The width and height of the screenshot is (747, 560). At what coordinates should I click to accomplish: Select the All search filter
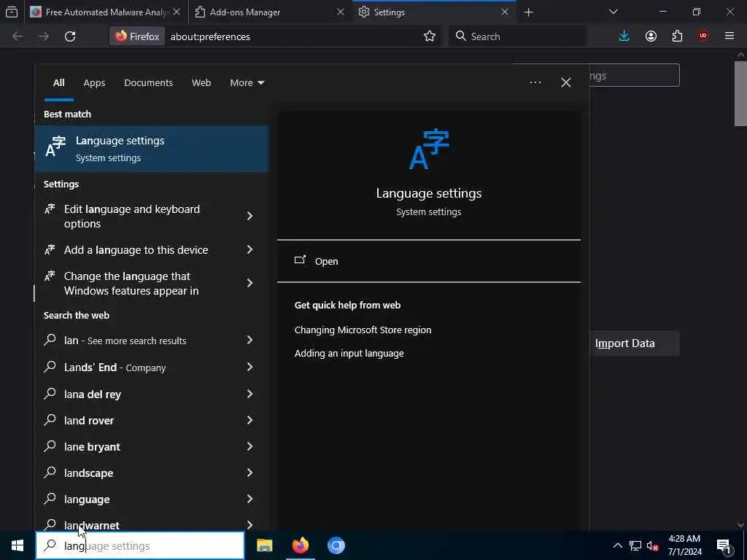pos(58,83)
